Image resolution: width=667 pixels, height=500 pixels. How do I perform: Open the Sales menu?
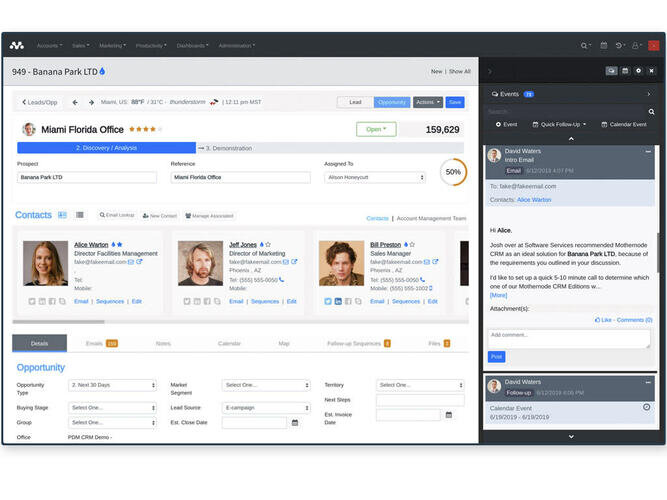tap(80, 45)
